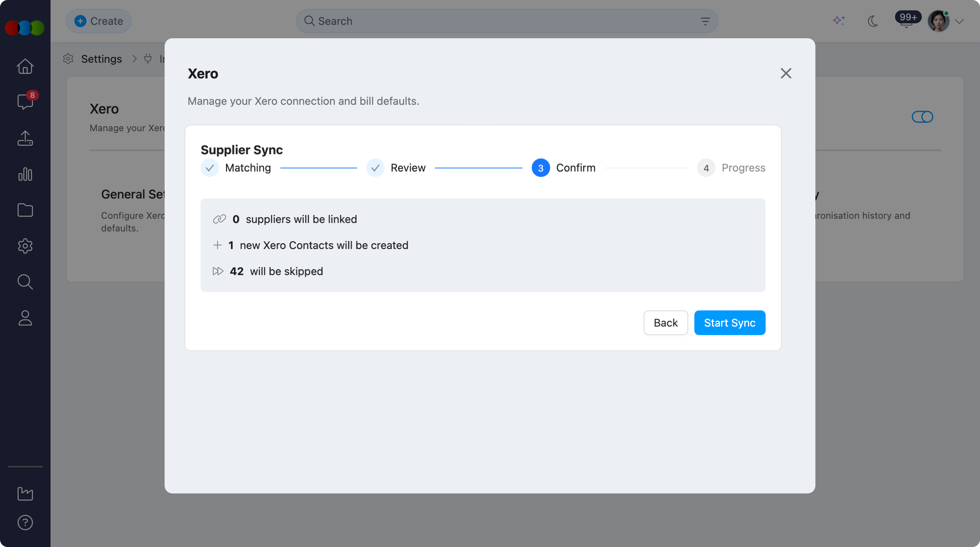Click the Start Sync button

click(730, 322)
